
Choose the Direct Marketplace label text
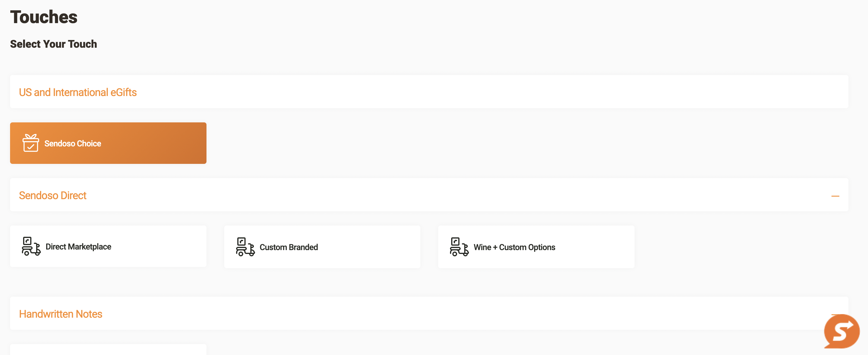point(78,247)
